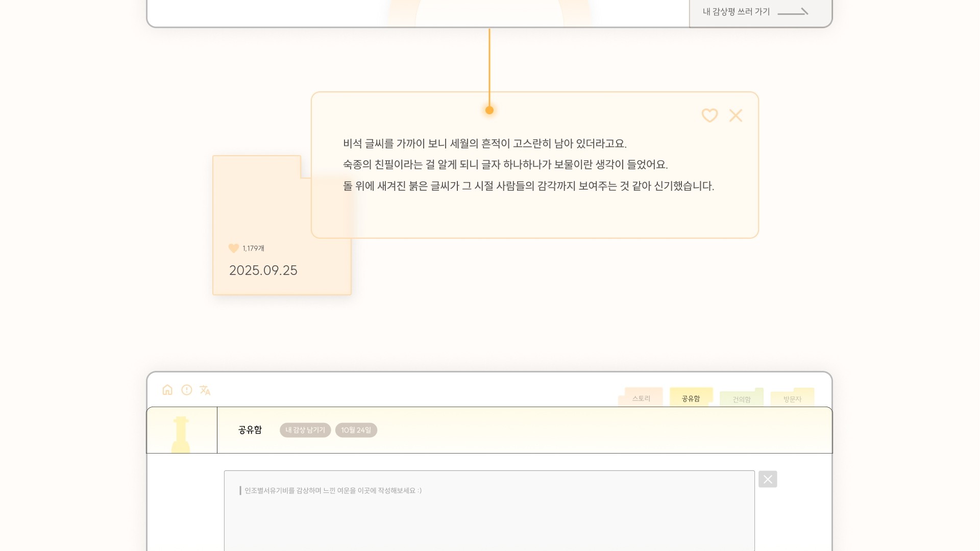The width and height of the screenshot is (980, 551).
Task: Click the translate language icon
Action: click(x=205, y=391)
